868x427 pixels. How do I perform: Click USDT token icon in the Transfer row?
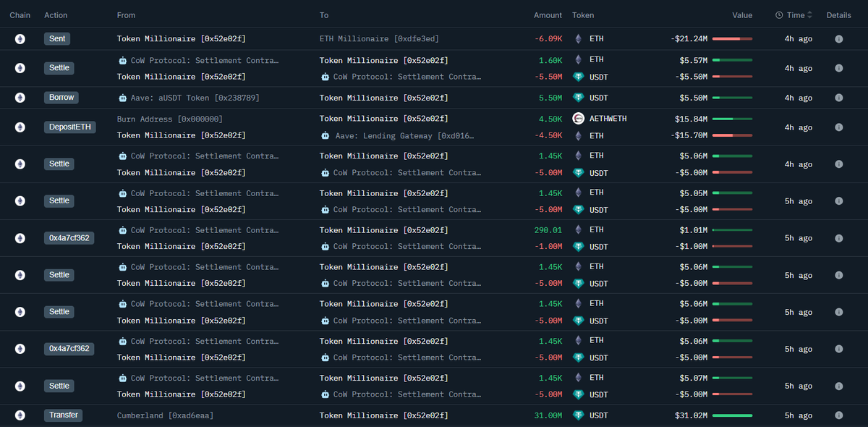pos(578,415)
